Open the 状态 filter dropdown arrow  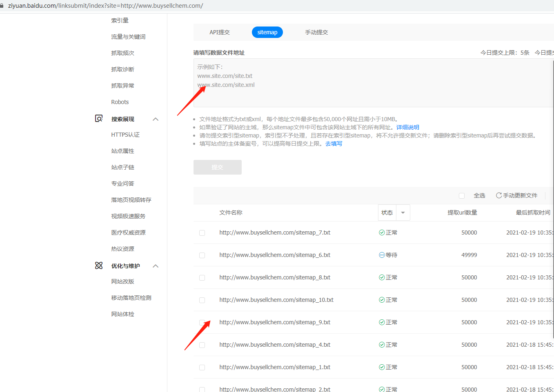tap(403, 213)
